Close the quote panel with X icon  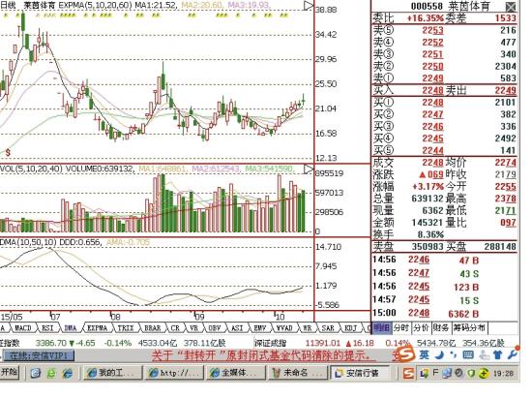pyautogui.click(x=511, y=7)
